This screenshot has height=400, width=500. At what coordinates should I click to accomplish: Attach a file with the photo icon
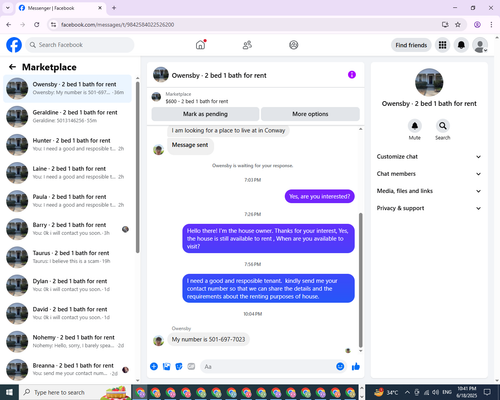coord(166,367)
